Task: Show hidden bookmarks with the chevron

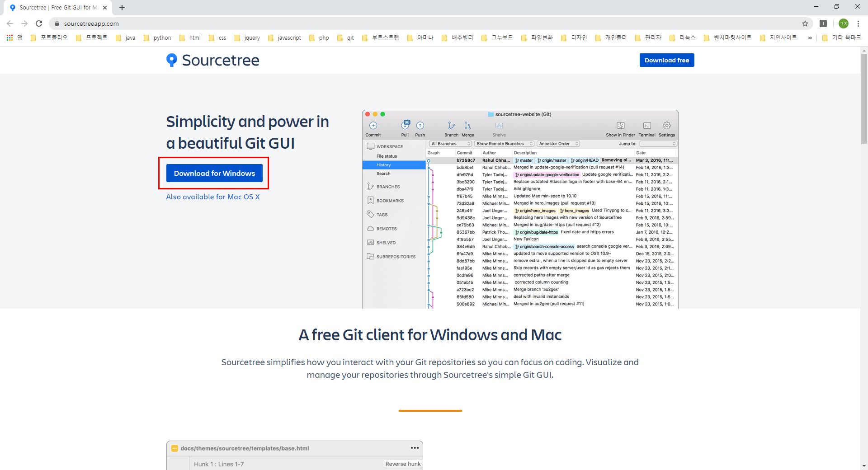Action: coord(810,38)
